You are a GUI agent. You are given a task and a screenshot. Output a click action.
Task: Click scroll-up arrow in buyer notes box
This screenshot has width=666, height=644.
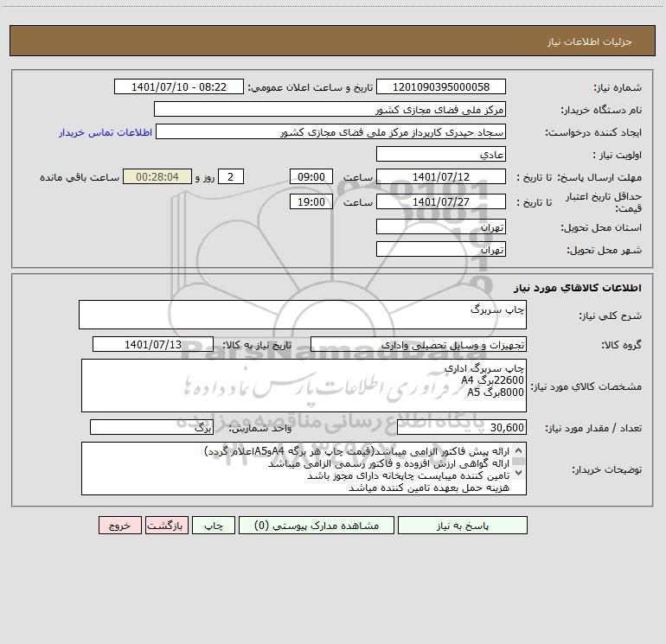pos(518,451)
